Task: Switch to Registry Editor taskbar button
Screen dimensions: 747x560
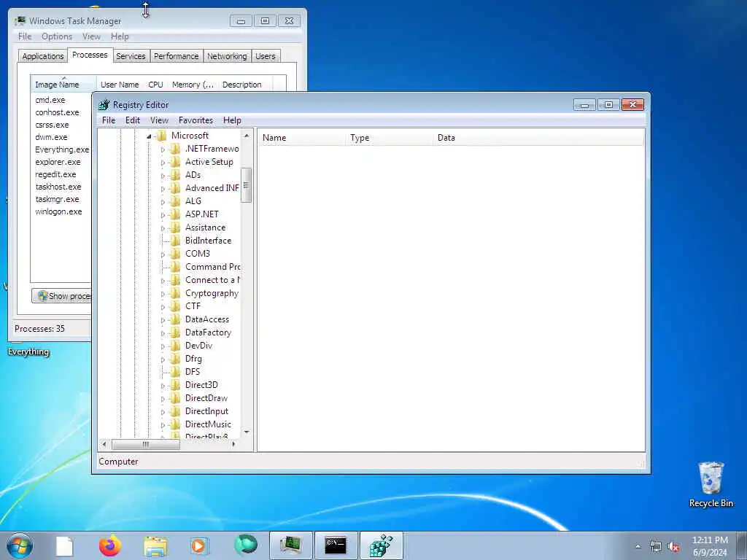Action: (381, 545)
